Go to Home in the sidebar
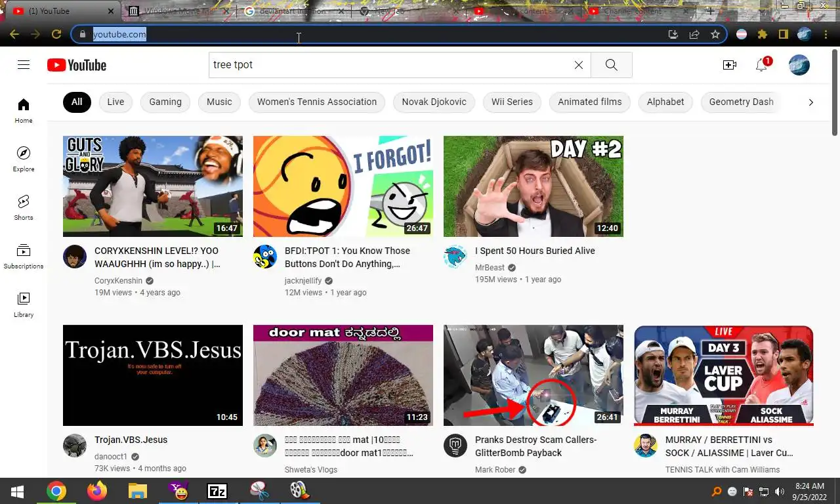The image size is (840, 504). tap(24, 110)
